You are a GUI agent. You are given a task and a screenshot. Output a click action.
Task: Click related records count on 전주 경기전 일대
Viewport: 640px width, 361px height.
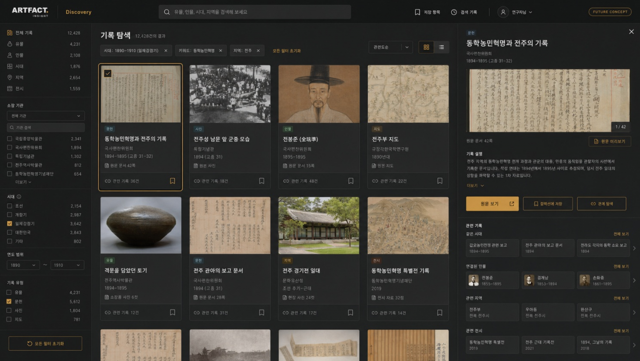(299, 313)
